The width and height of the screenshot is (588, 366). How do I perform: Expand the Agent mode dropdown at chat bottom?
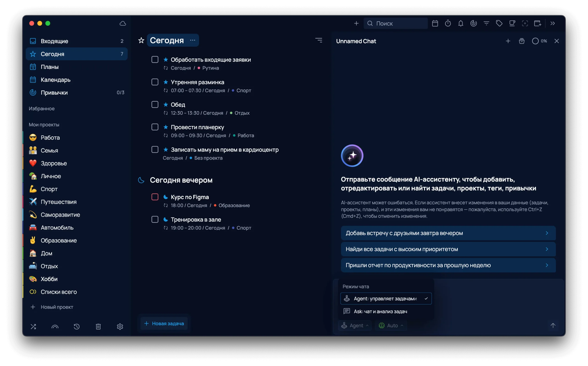[x=355, y=325]
